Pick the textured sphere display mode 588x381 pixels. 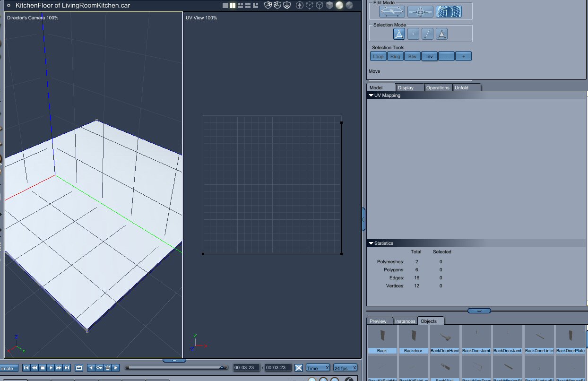point(349,6)
